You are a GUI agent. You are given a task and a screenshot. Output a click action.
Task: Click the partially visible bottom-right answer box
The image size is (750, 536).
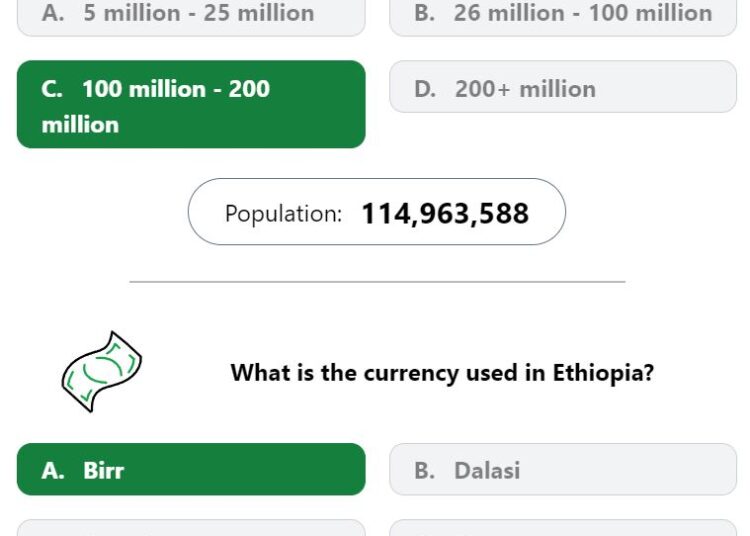click(x=563, y=527)
